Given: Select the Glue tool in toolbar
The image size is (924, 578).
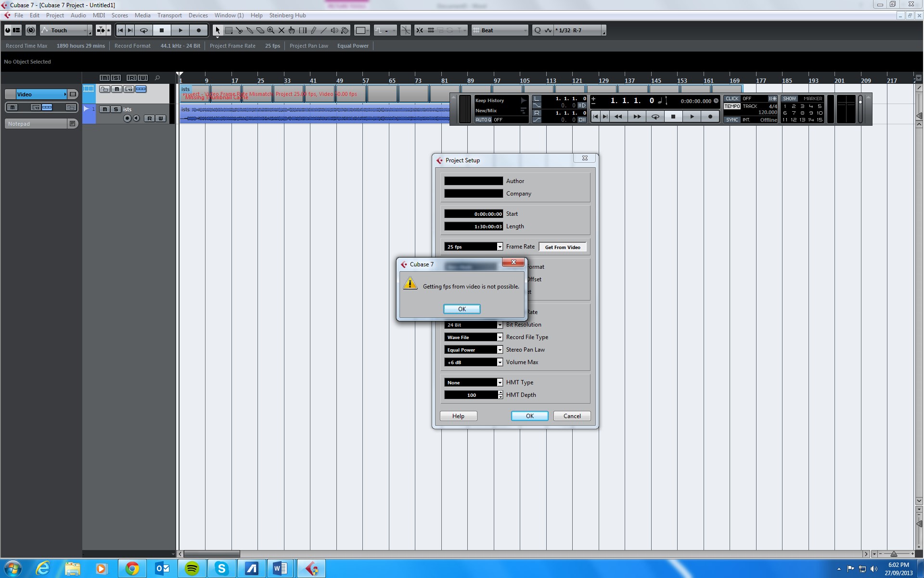Looking at the screenshot, I should coord(250,30).
